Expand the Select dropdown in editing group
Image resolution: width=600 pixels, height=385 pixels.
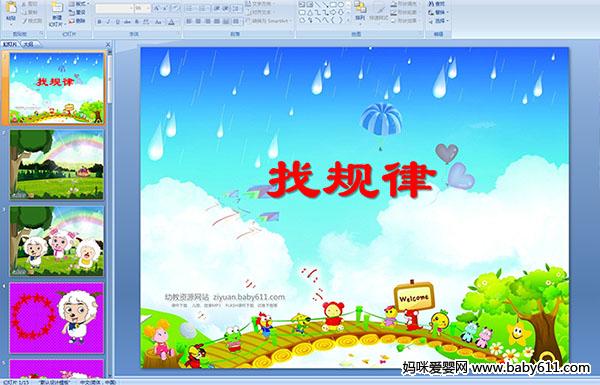click(x=438, y=21)
